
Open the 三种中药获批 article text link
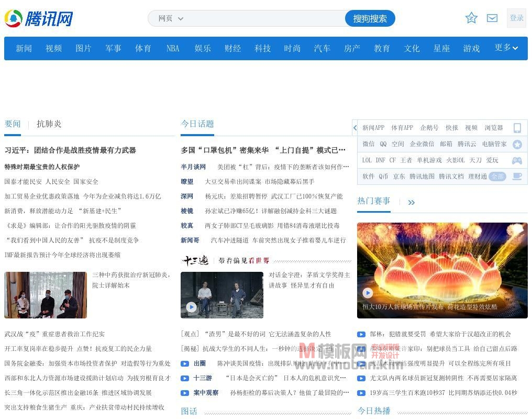click(131, 280)
